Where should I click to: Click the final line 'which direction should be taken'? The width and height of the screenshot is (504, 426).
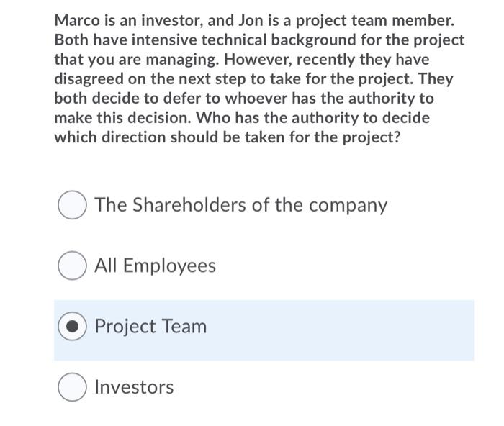tap(228, 137)
